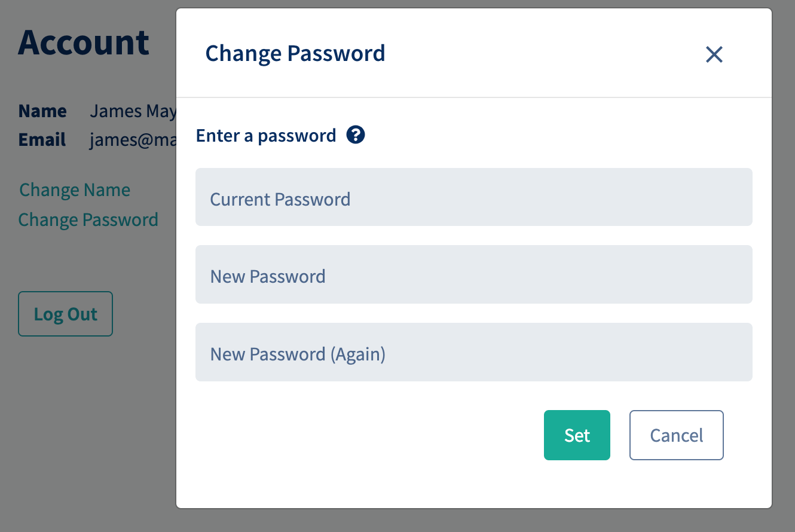Confirm the change with the Set button
The height and width of the screenshot is (532, 795).
point(577,435)
